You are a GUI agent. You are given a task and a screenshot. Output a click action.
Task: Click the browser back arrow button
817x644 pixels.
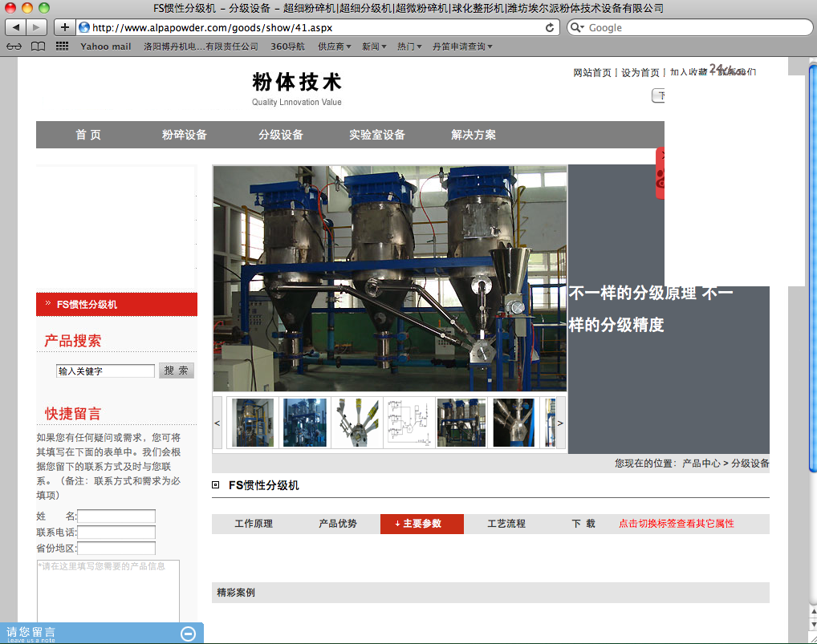click(x=16, y=27)
